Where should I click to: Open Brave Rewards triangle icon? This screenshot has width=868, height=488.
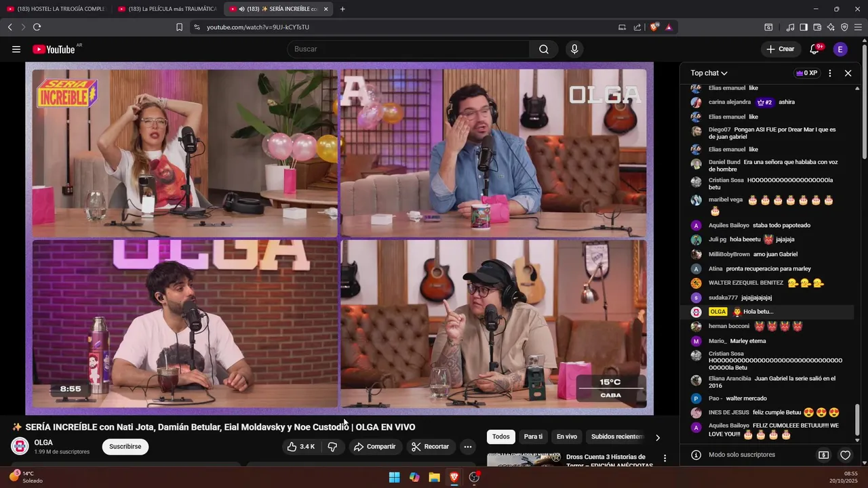(x=669, y=27)
